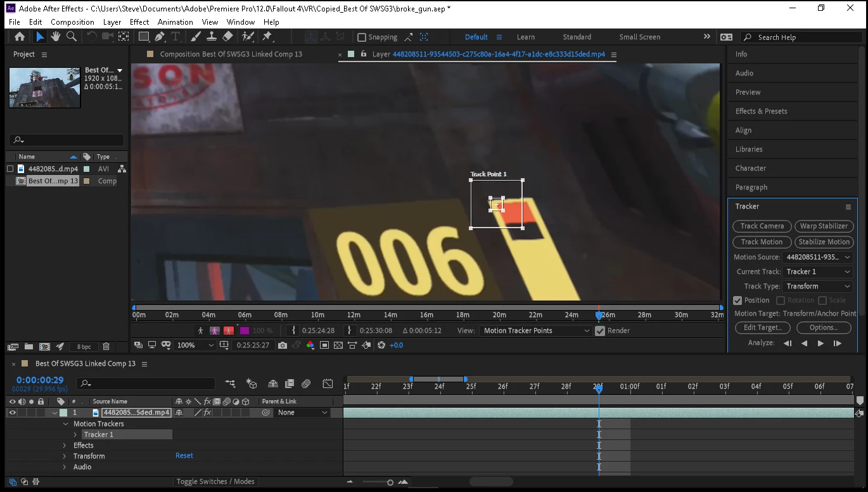
Task: Toggle the hide shy layers switch
Action: click(273, 384)
